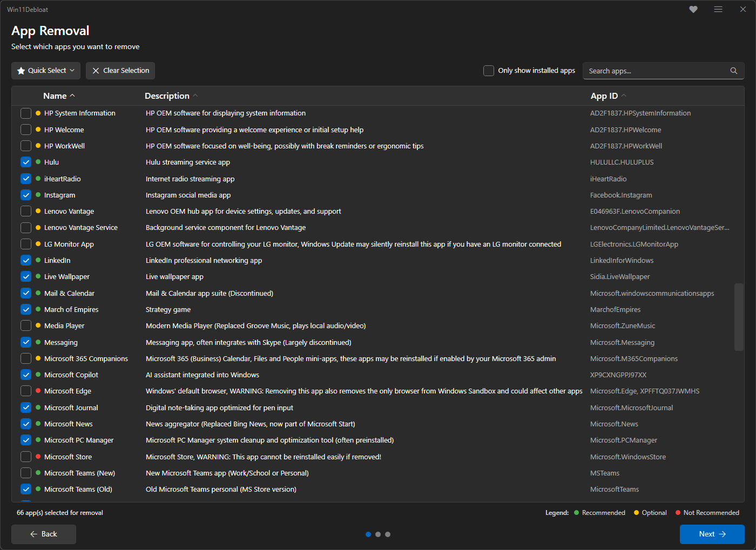Click the March of Empires name text
This screenshot has height=550, width=756.
[x=71, y=309]
